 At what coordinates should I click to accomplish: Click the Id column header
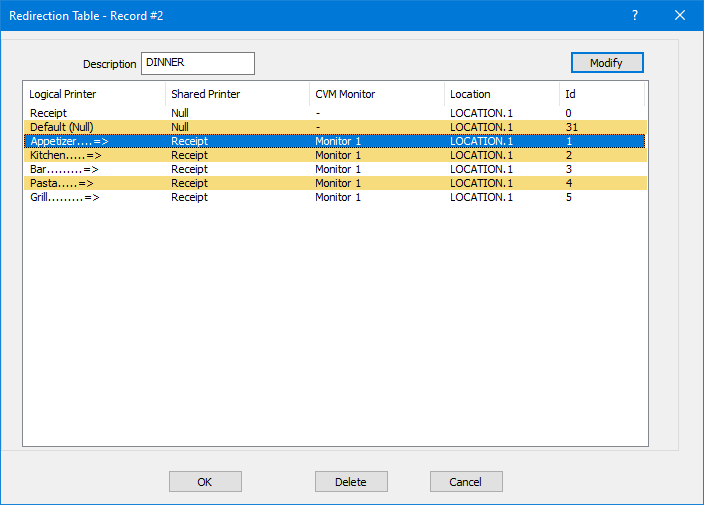click(x=600, y=94)
